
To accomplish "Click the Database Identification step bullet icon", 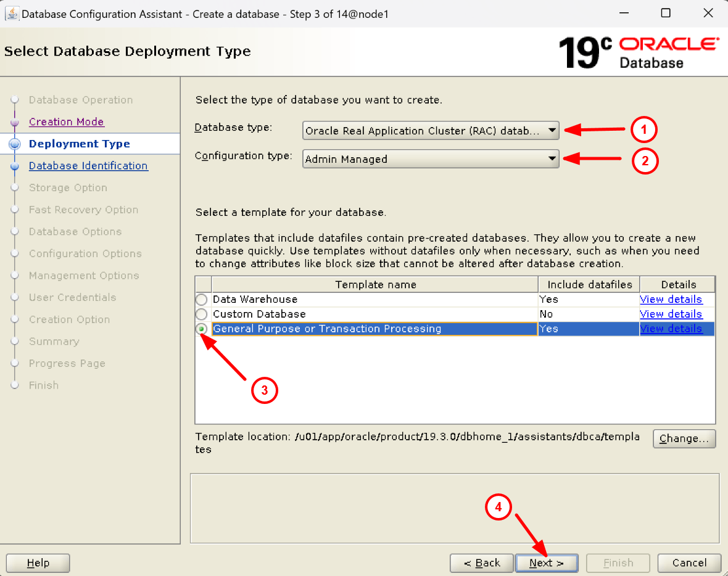I will click(x=15, y=167).
